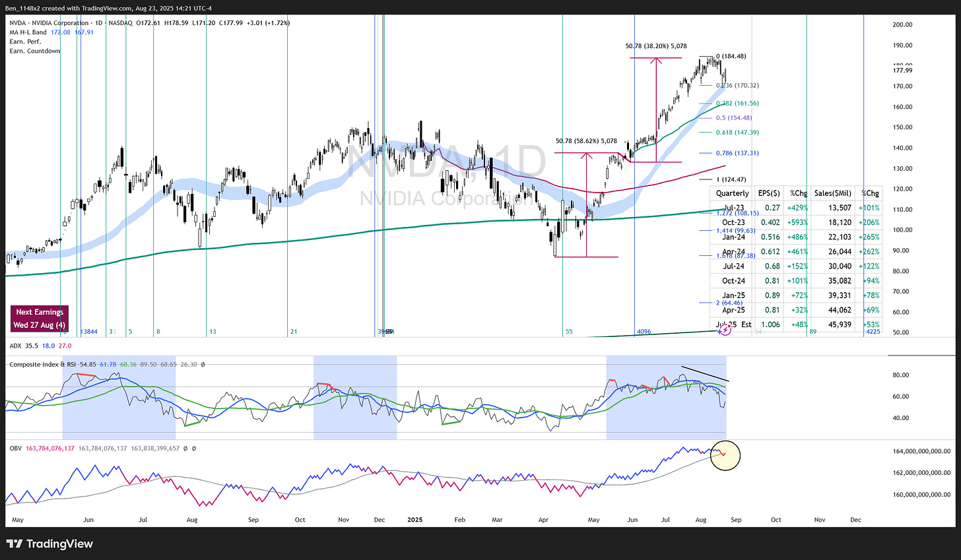
Task: Click the estimated EPS value 1.006
Action: [x=770, y=325]
